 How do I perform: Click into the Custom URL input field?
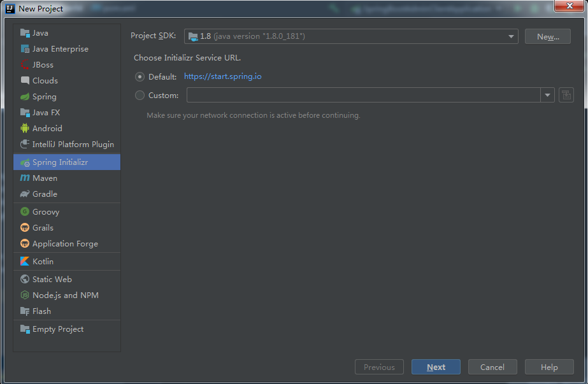coord(363,95)
